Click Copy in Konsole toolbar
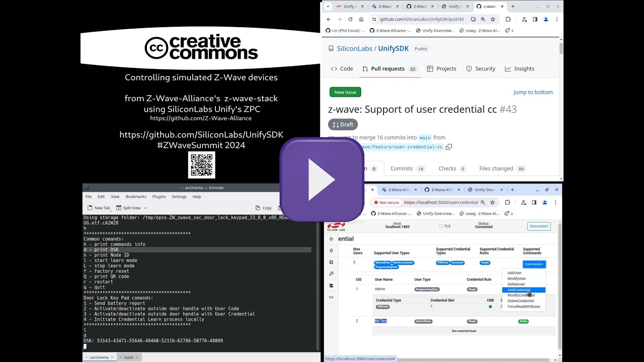The image size is (644, 362). coord(263,208)
